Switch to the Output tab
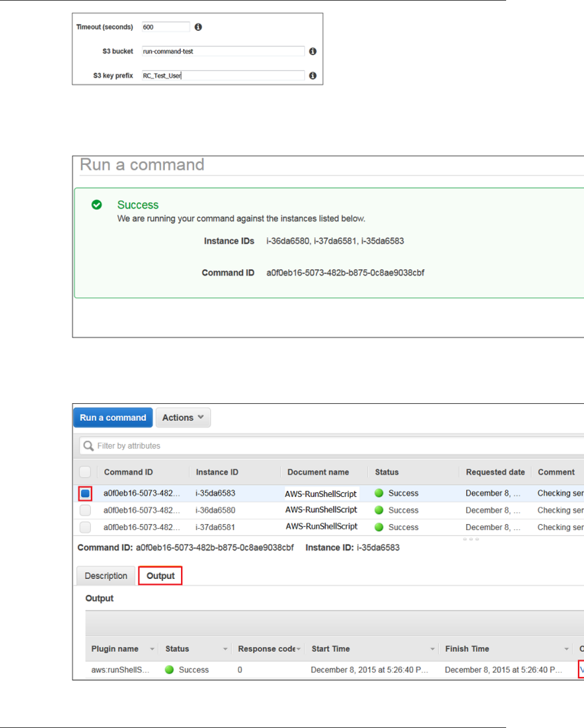 160,576
